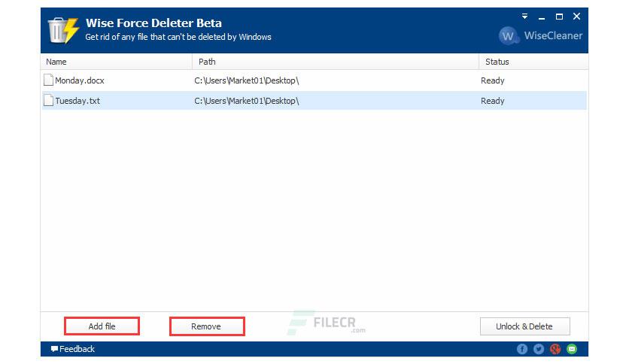Open the title bar dropdown menu arrow
The image size is (629, 364).
tap(524, 17)
